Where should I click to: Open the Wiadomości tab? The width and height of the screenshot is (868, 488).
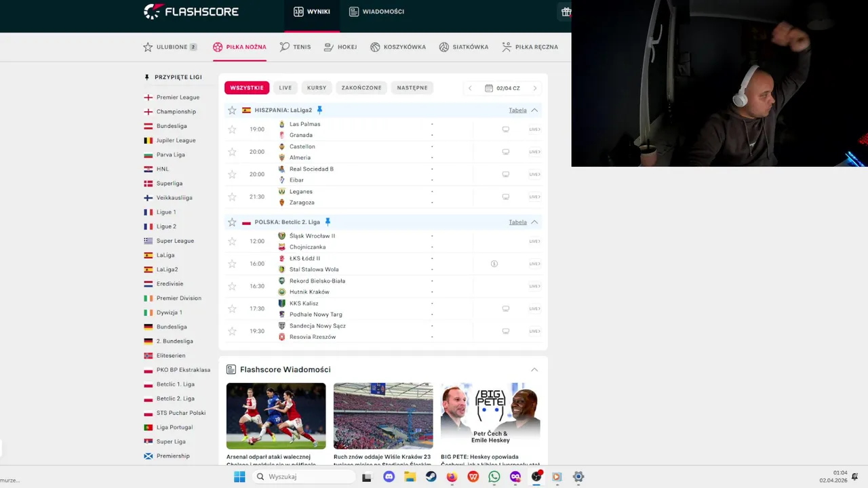click(x=376, y=12)
